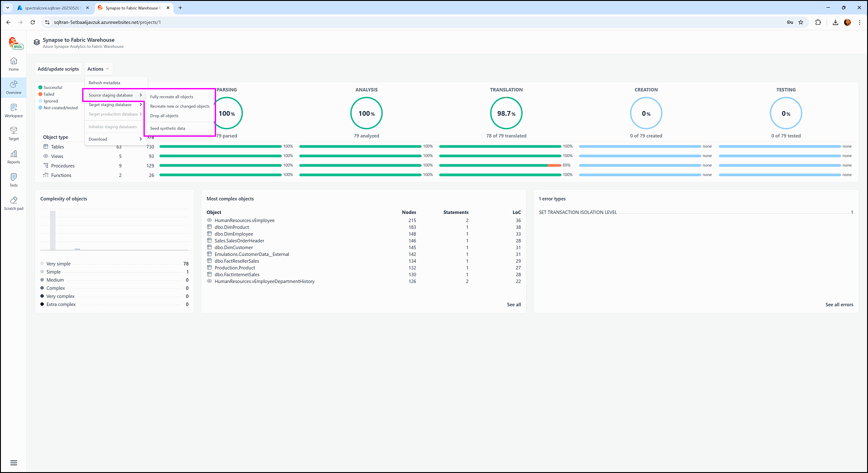Select Seed synthetic data menu item
The width and height of the screenshot is (868, 473).
(x=167, y=129)
